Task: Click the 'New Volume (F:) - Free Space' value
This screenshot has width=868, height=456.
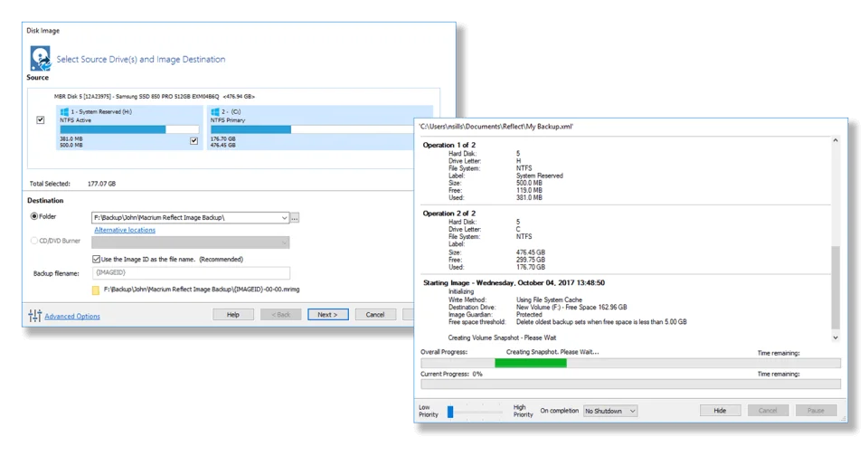Action: [x=571, y=308]
